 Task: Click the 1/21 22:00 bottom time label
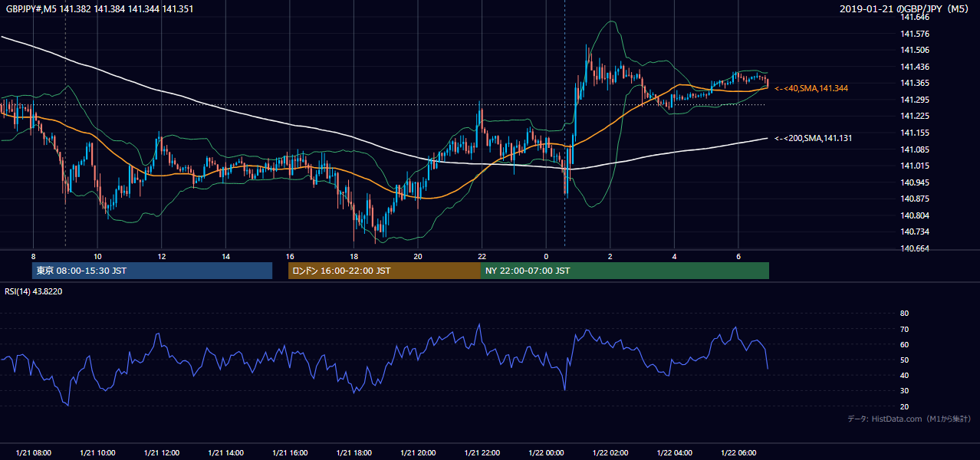click(482, 453)
